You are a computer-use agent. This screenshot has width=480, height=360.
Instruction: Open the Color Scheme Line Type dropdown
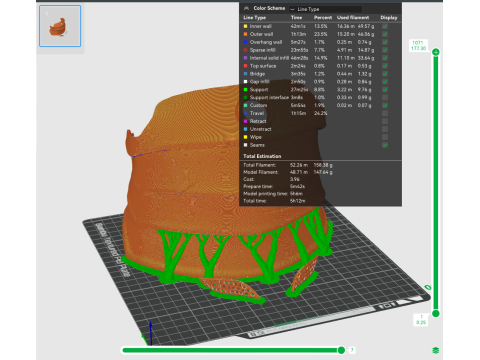coord(325,9)
